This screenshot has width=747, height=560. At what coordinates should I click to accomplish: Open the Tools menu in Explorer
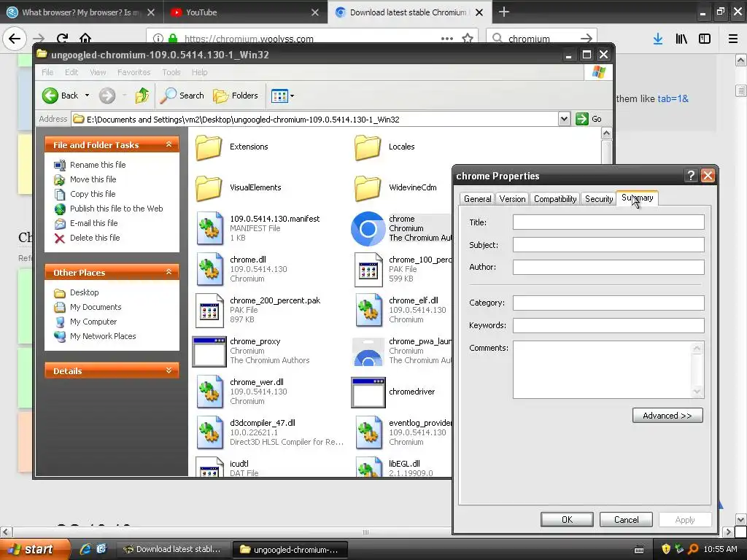point(171,72)
